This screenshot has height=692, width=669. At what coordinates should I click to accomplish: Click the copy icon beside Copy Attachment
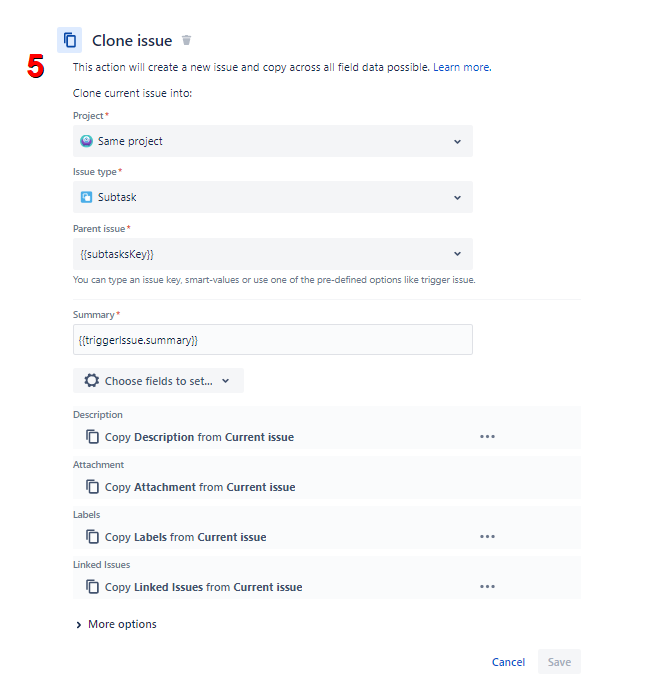pyautogui.click(x=92, y=486)
